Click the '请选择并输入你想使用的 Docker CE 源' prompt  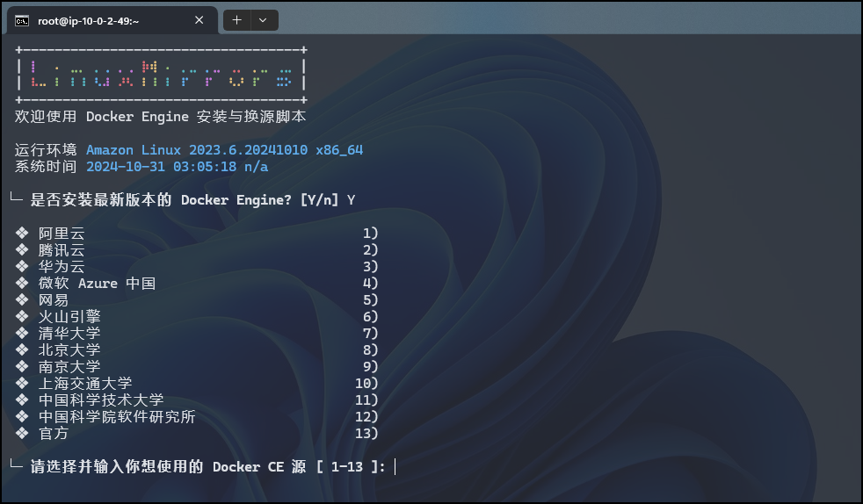click(169, 466)
